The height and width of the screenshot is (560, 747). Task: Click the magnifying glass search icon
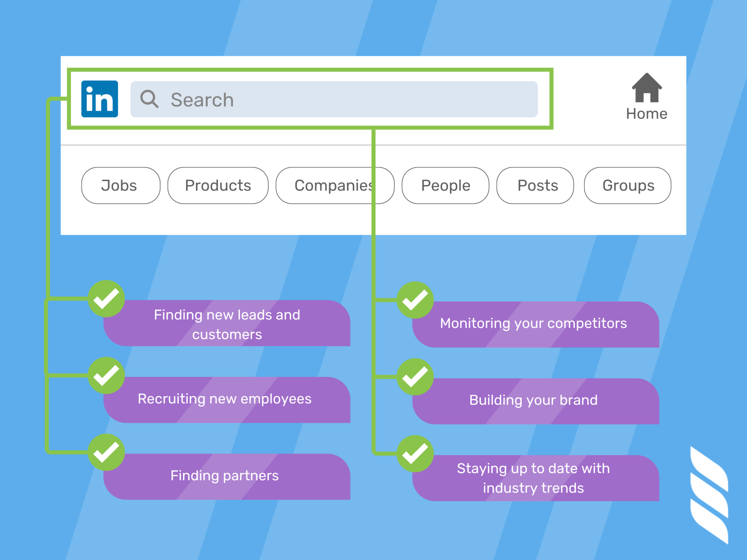149,99
